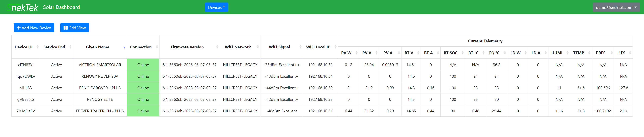Screen dimensions: 644x137
Task: Click PRES value 100.7192
Action: pyautogui.click(x=603, y=111)
